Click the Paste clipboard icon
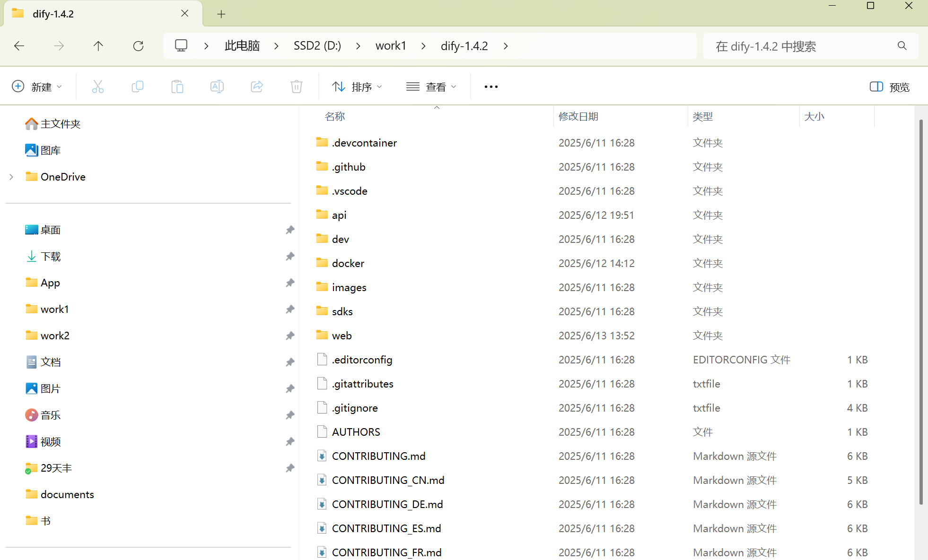Image resolution: width=928 pixels, height=560 pixels. pyautogui.click(x=177, y=86)
